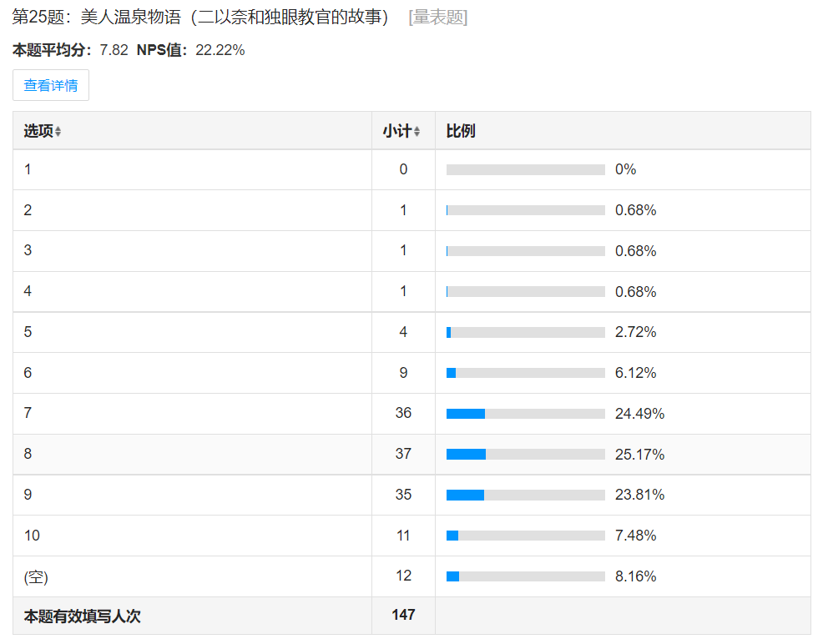823x644 pixels.
Task: Click the 本题有效填写人次 total row
Action: point(82,616)
